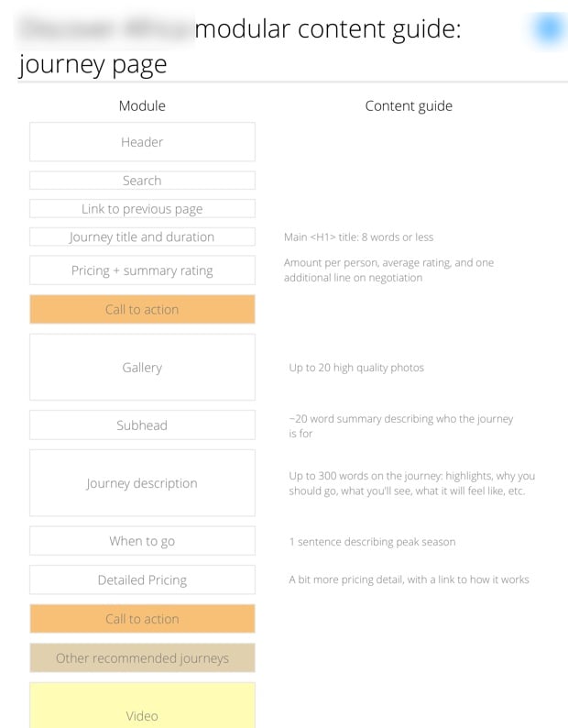Image resolution: width=568 pixels, height=728 pixels.
Task: Click the Detailed Pricing module box
Action: click(x=142, y=579)
